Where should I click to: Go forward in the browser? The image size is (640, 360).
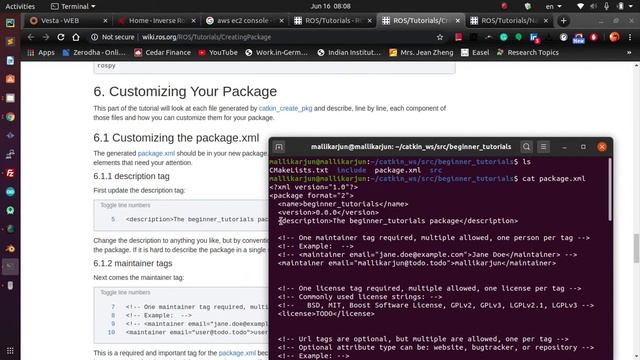tap(46, 37)
